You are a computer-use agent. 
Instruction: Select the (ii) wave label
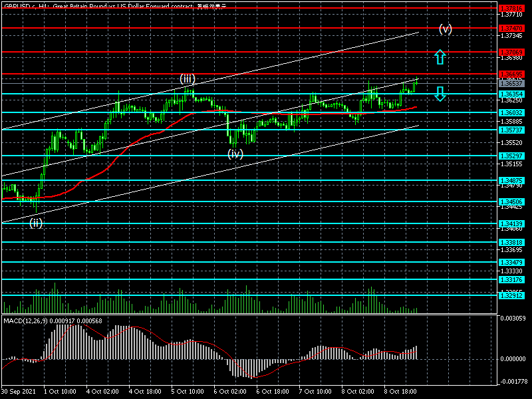click(x=36, y=223)
